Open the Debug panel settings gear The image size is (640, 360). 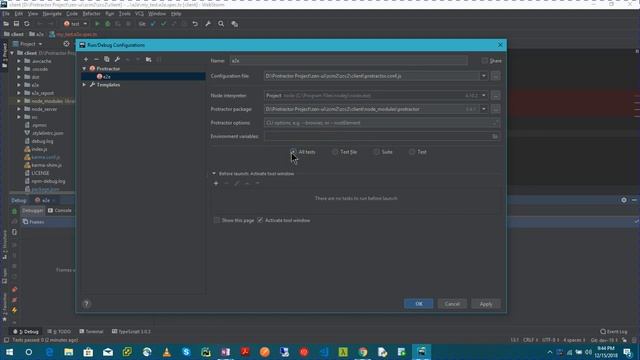[624, 200]
